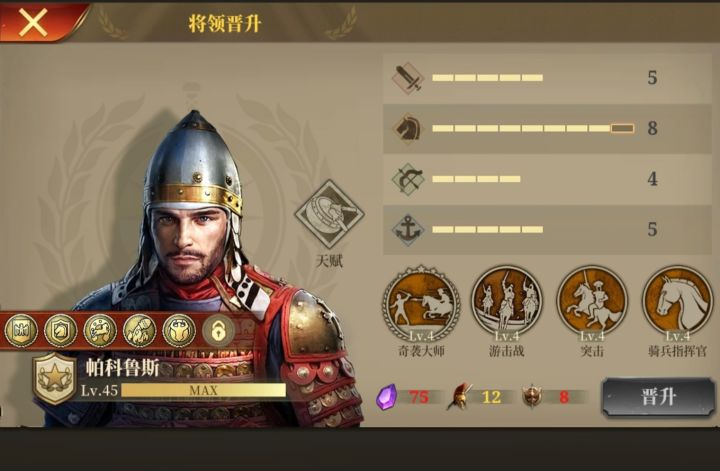This screenshot has height=471, width=720.
Task: Tap the cavalry horse-head attribute icon
Action: point(408,129)
